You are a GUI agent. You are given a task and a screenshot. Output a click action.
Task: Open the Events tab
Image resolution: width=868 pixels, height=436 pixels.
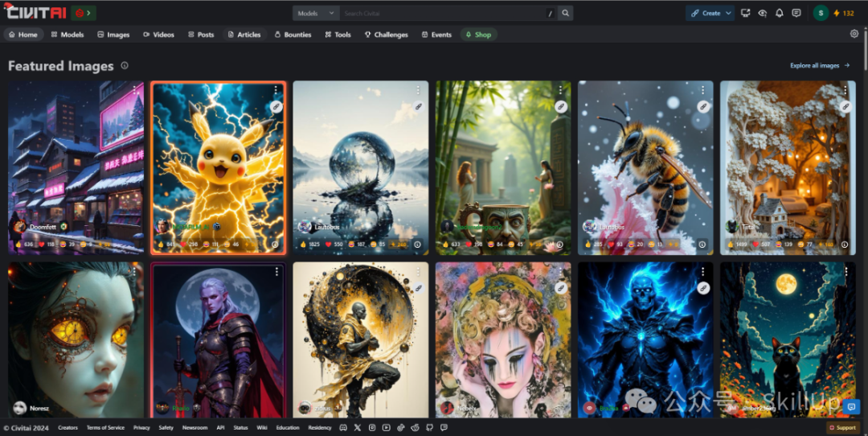pyautogui.click(x=436, y=35)
